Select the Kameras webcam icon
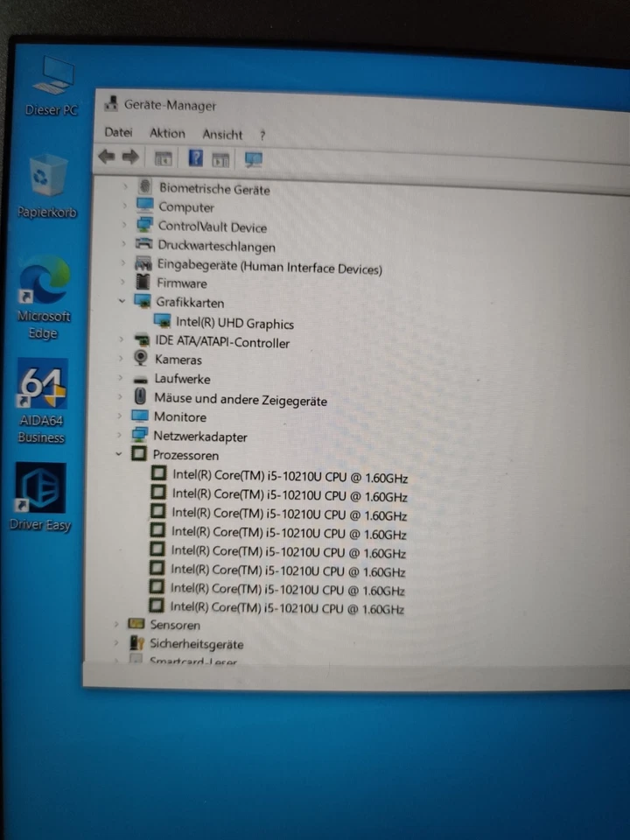The image size is (630, 840). click(141, 358)
